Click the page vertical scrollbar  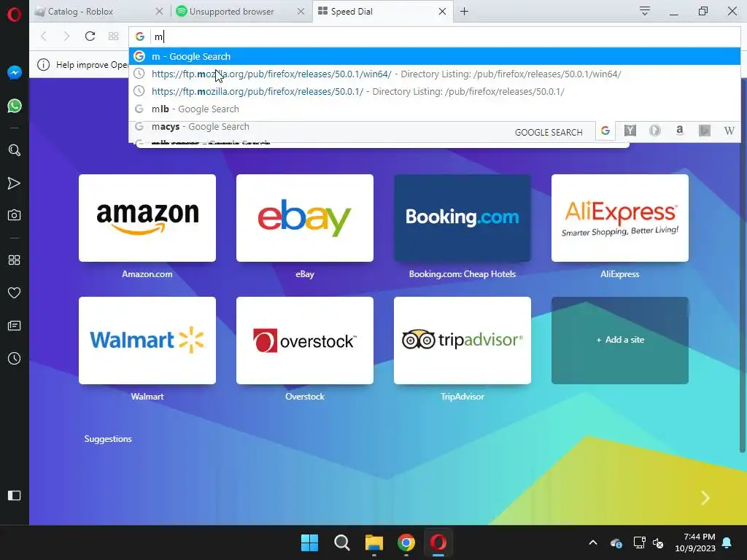742,267
